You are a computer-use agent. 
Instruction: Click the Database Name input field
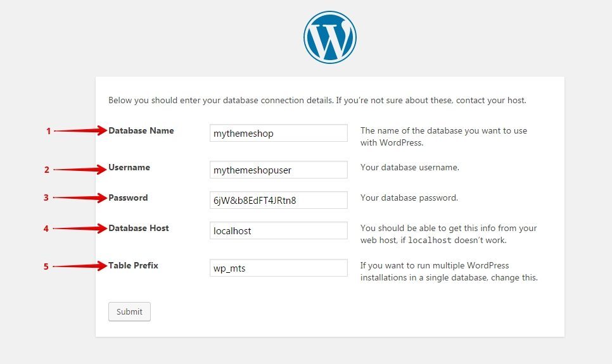coord(278,133)
